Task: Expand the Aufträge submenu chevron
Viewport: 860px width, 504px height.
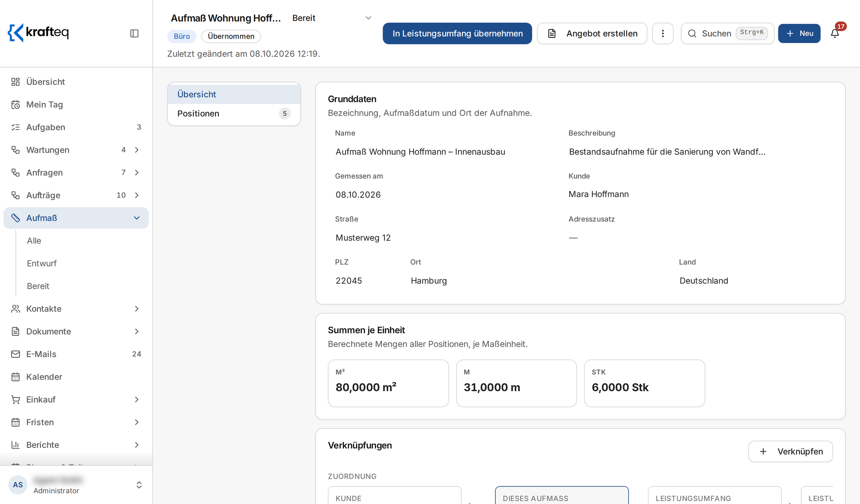Action: click(x=137, y=195)
